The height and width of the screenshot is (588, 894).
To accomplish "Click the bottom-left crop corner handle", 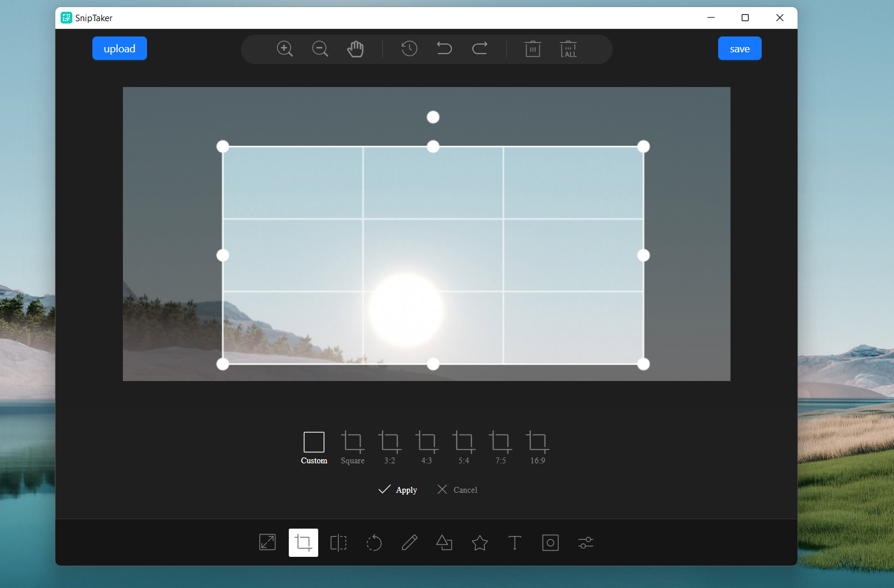I will pos(223,364).
